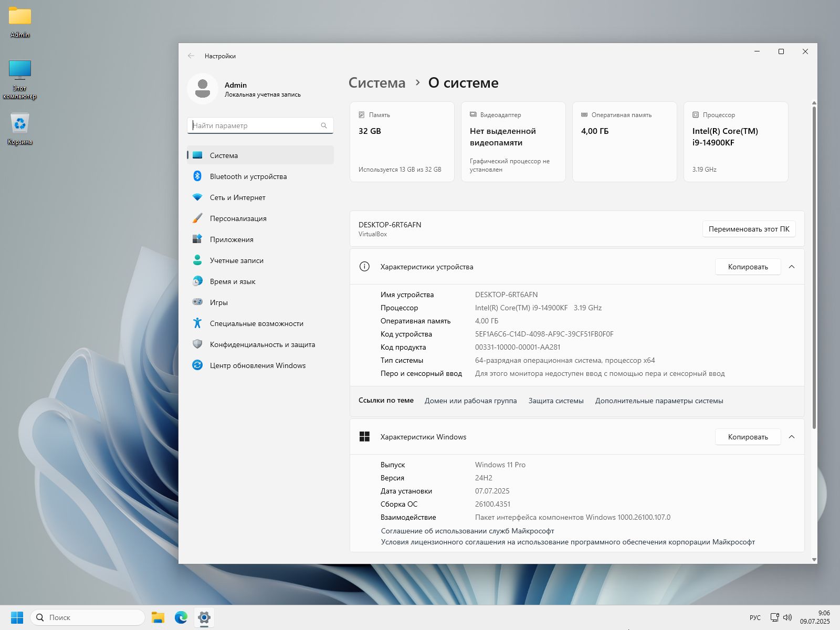Click the Найти параметр search field
The width and height of the screenshot is (840, 630).
[260, 125]
